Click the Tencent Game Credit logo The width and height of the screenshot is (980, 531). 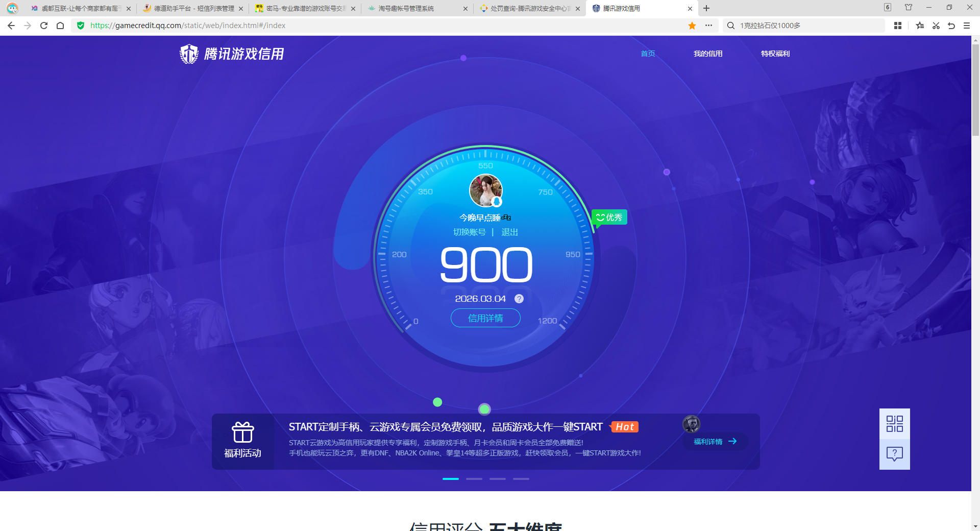[232, 54]
